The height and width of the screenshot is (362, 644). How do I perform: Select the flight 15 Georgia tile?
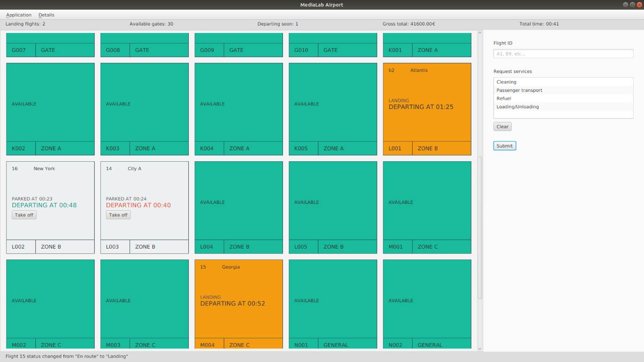coord(239,304)
